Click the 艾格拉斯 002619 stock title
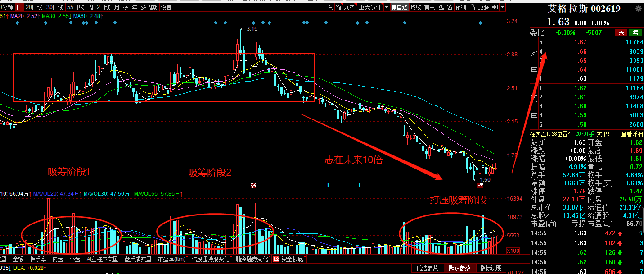The image size is (644, 274). point(584,9)
